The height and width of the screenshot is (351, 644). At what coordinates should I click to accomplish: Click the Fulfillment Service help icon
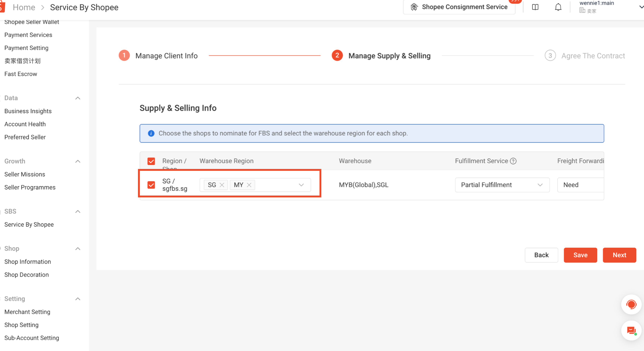(x=513, y=161)
